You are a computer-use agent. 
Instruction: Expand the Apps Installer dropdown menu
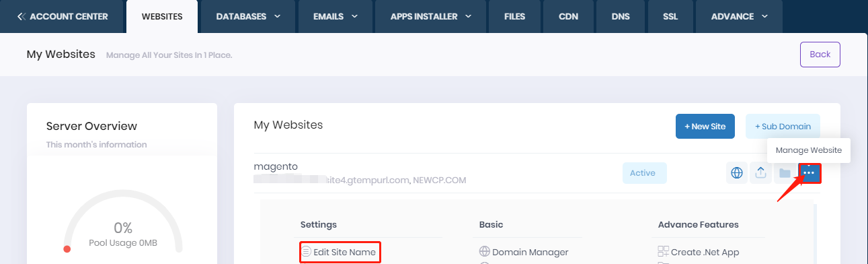pos(431,16)
